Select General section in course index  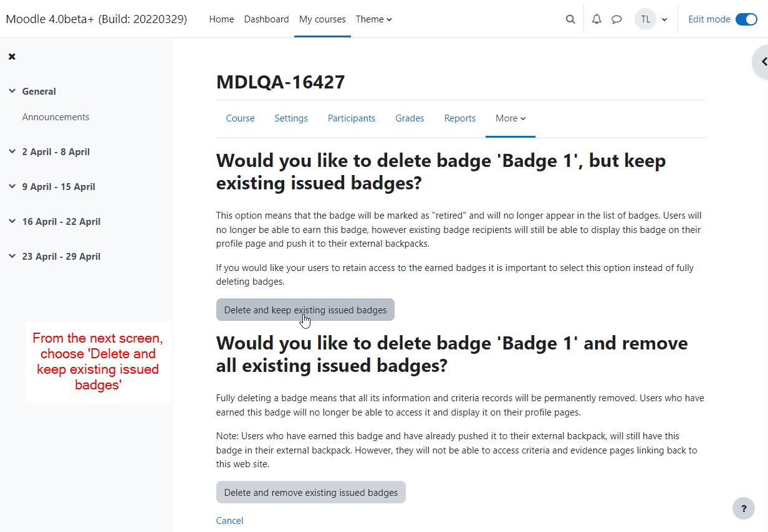(39, 91)
